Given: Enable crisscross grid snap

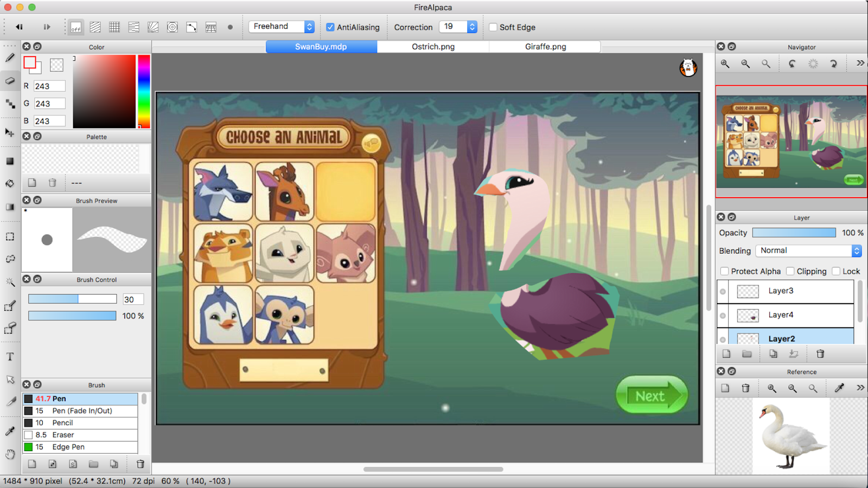Looking at the screenshot, I should tap(114, 27).
